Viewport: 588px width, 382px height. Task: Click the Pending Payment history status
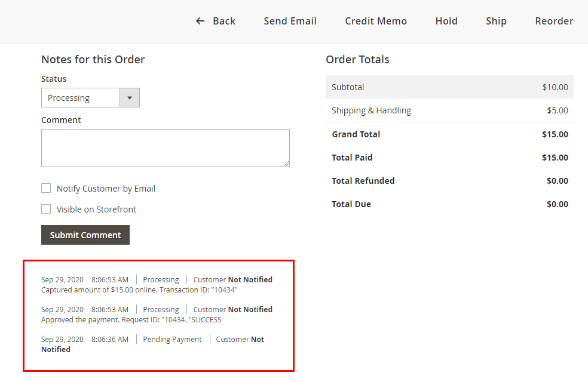point(172,340)
